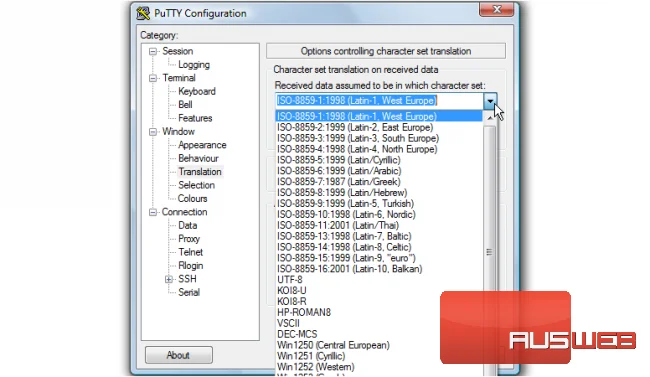Choose ISO-8859-6:1999 (Latin/Arabic)
This screenshot has height=377, width=650.
tap(379, 171)
